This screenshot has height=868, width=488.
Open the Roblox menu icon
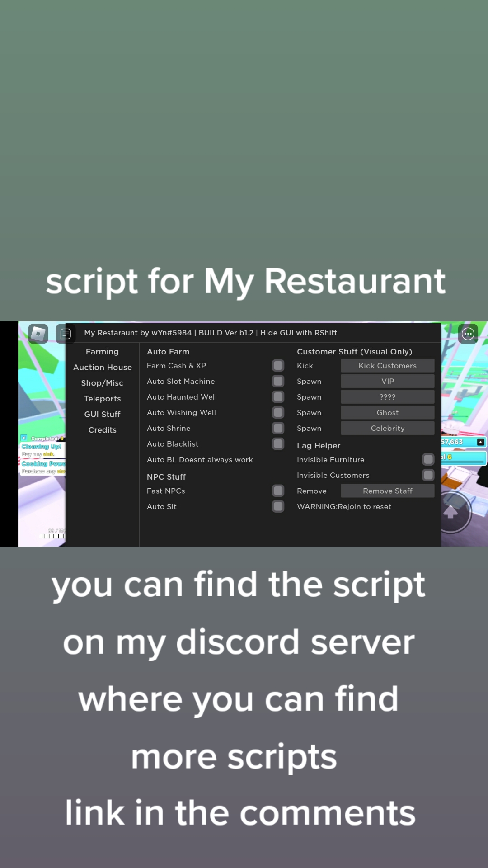(38, 334)
